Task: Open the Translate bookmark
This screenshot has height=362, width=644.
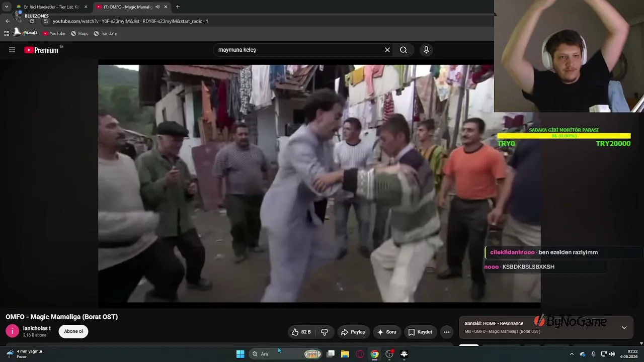Action: [105, 34]
